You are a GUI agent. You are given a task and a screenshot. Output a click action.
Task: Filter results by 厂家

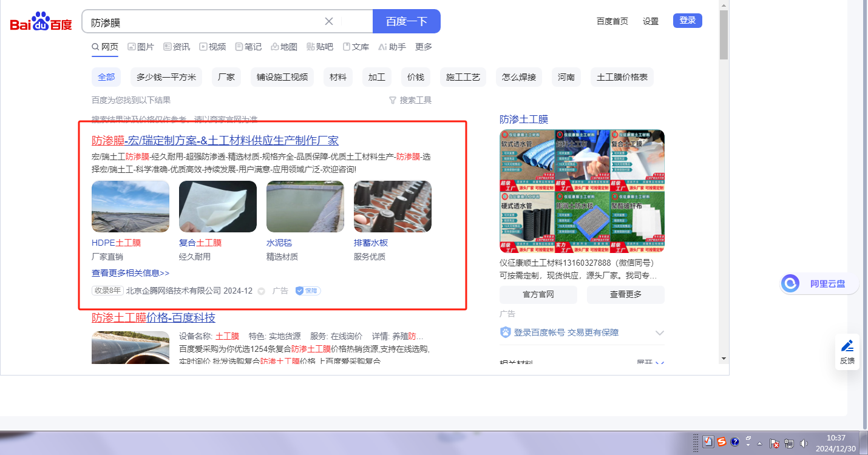point(226,77)
